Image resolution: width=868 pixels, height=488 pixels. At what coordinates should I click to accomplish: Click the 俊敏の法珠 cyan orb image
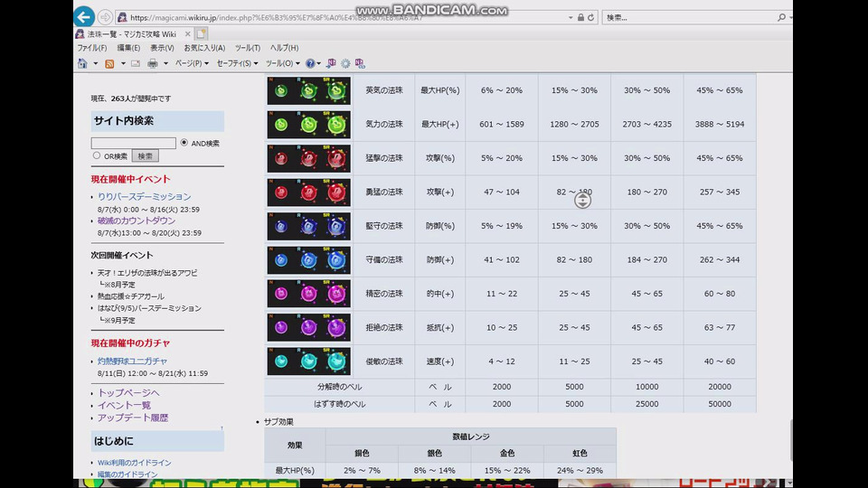coord(309,361)
